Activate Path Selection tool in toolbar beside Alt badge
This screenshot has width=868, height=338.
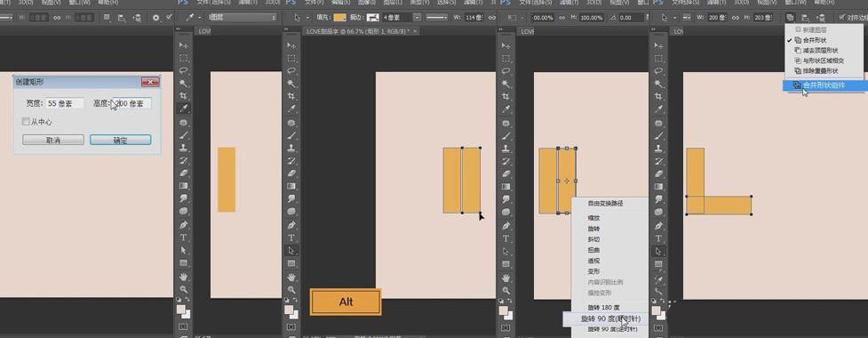click(291, 251)
